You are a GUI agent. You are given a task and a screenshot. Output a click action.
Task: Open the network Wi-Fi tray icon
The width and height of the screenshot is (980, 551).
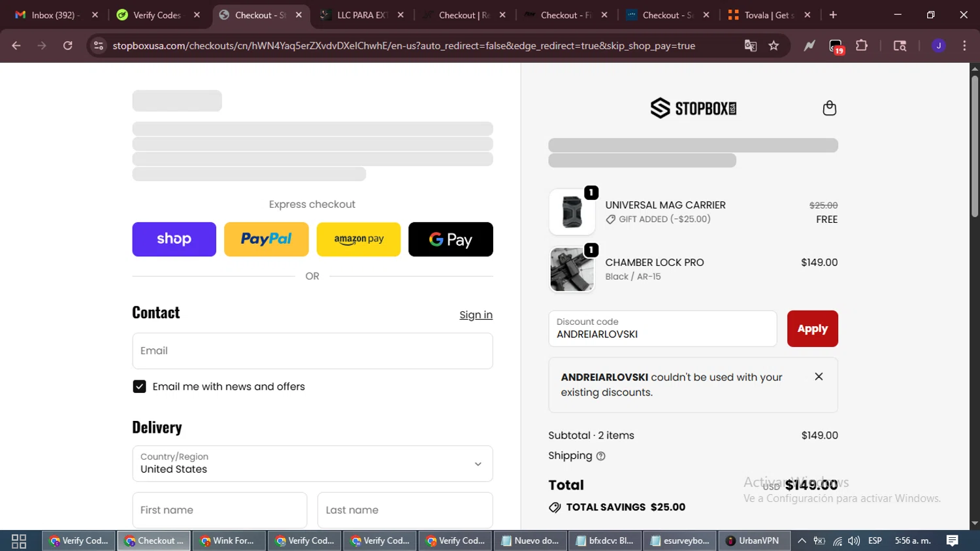pos(837,541)
